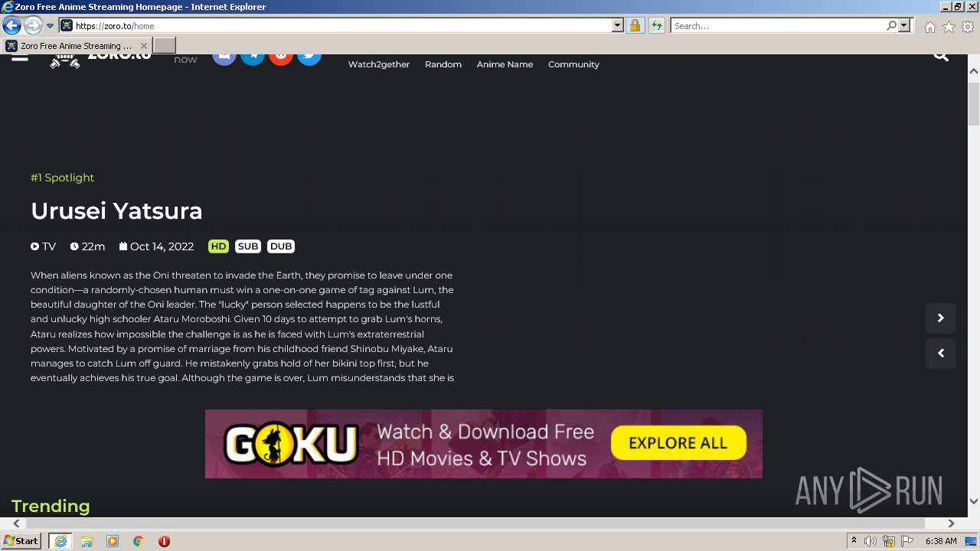The image size is (980, 551).
Task: Click the vertical scrollbar thumb
Action: 974,103
